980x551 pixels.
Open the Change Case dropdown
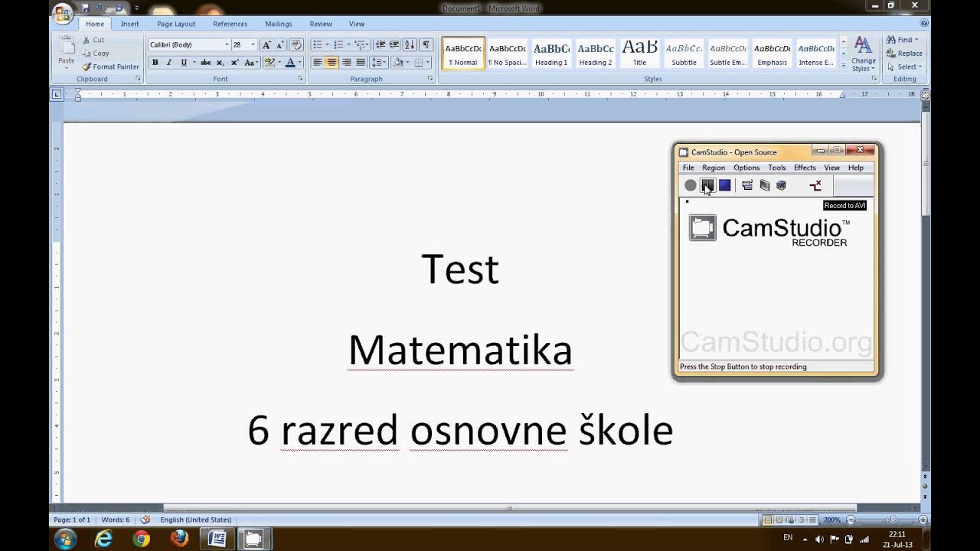coord(251,63)
